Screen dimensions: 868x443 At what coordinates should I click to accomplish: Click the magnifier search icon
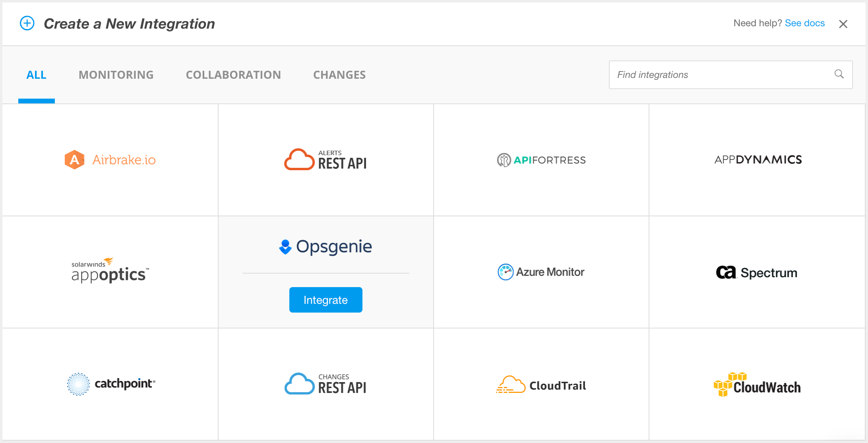[x=839, y=74]
